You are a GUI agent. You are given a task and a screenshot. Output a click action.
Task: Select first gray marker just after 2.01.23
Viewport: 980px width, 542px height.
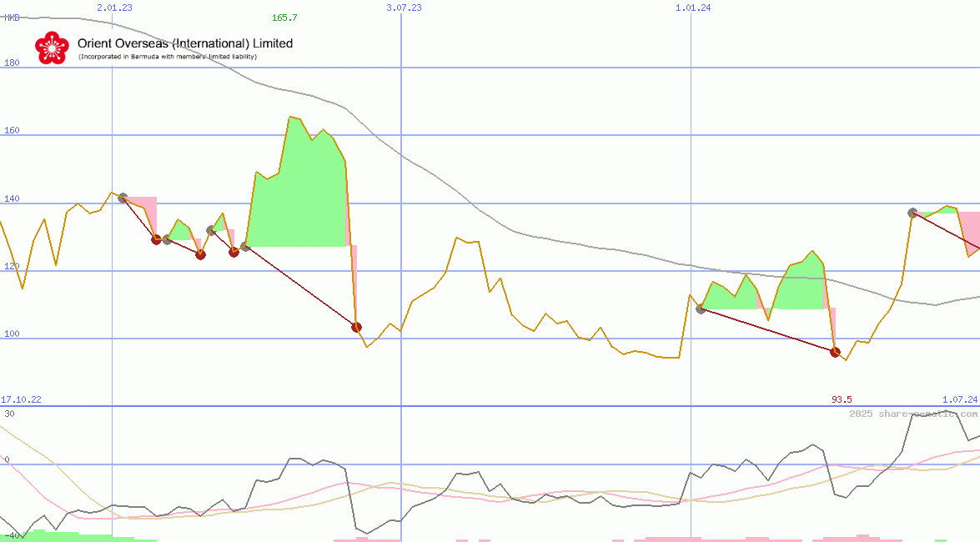[123, 198]
